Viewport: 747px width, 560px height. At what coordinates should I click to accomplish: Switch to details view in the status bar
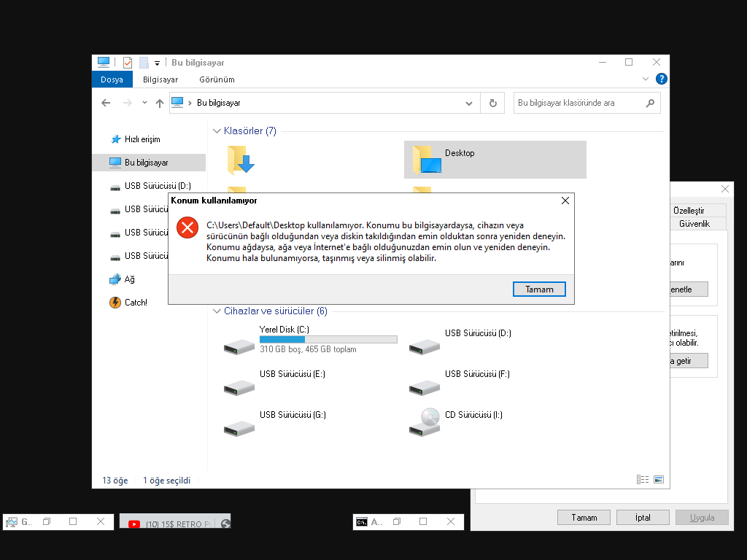pos(643,480)
